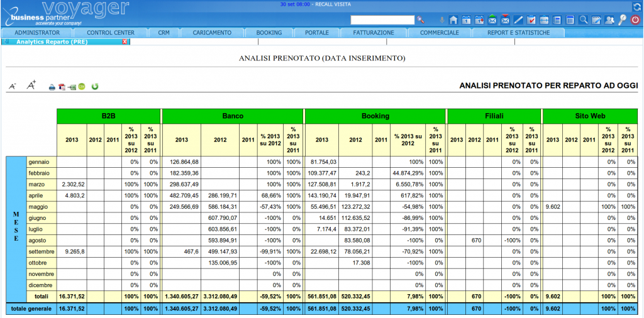The height and width of the screenshot is (318, 644).
Task: Print the report with printer icon
Action: pyautogui.click(x=52, y=87)
